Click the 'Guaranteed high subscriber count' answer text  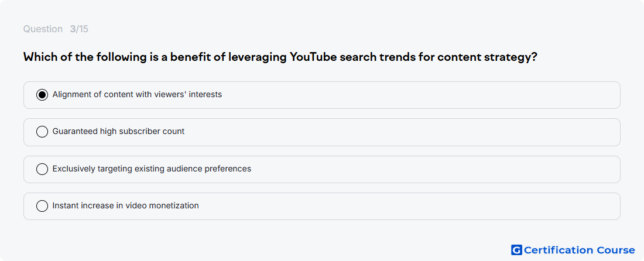pos(119,131)
